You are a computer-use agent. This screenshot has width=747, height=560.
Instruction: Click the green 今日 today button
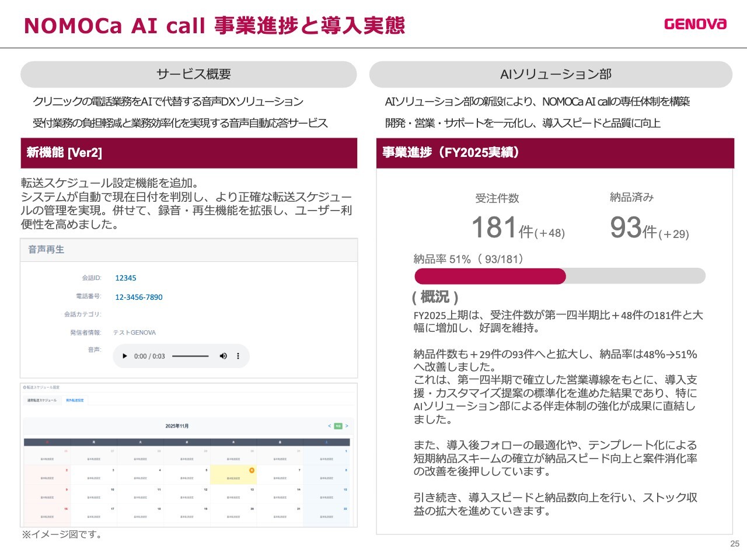(x=338, y=426)
